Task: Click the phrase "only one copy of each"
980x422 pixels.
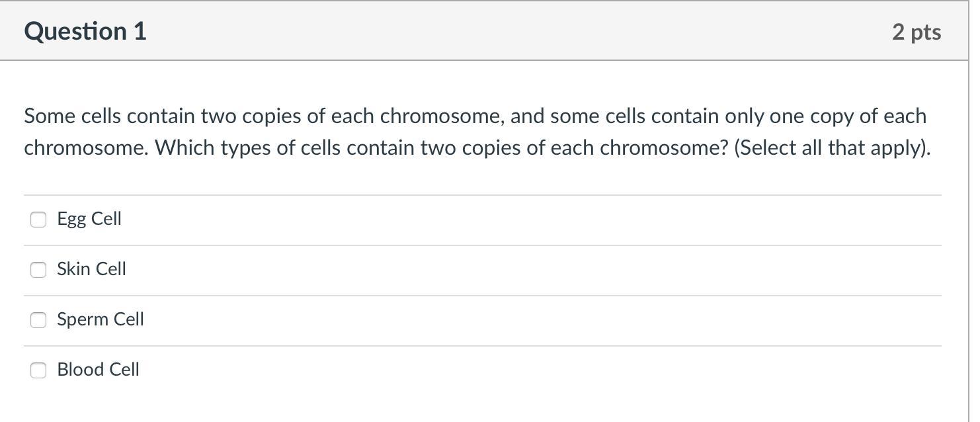Action: [825, 116]
